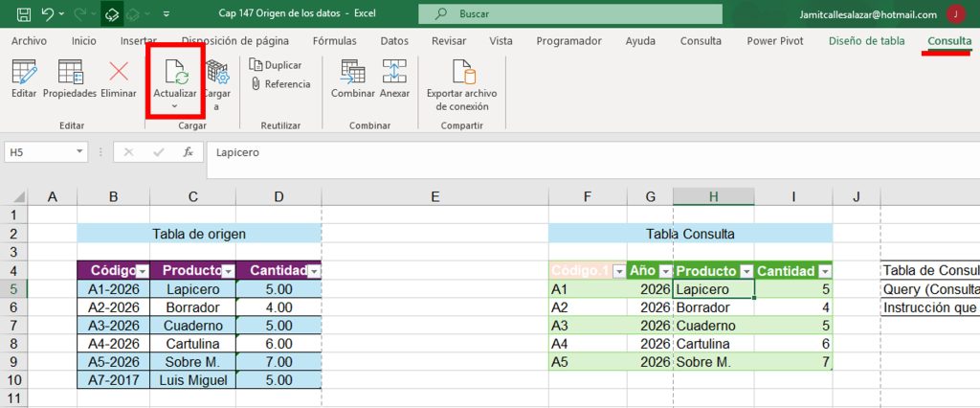Open the Producto filter dropdown in origin table

tap(228, 271)
